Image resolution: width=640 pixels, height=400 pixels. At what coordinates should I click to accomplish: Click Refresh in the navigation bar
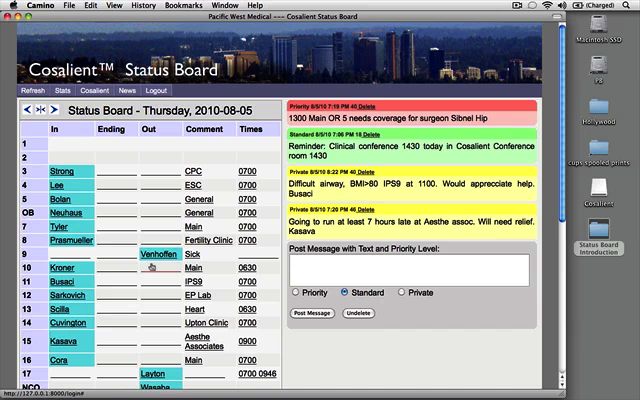tap(33, 91)
